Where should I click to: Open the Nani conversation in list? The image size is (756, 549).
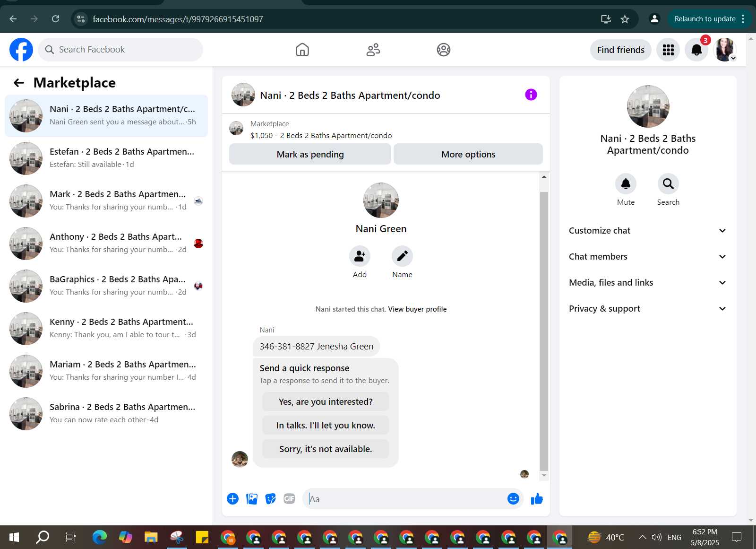106,116
